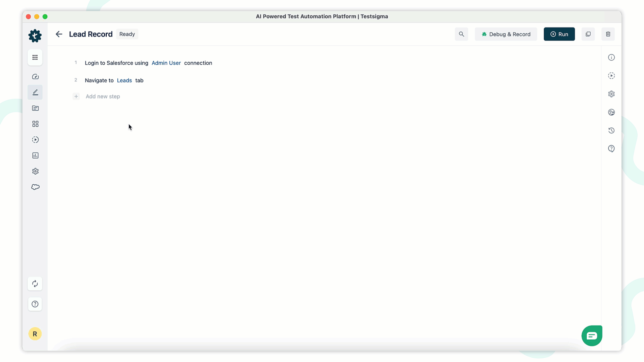644x362 pixels.
Task: Click the Add new step field
Action: [x=103, y=97]
